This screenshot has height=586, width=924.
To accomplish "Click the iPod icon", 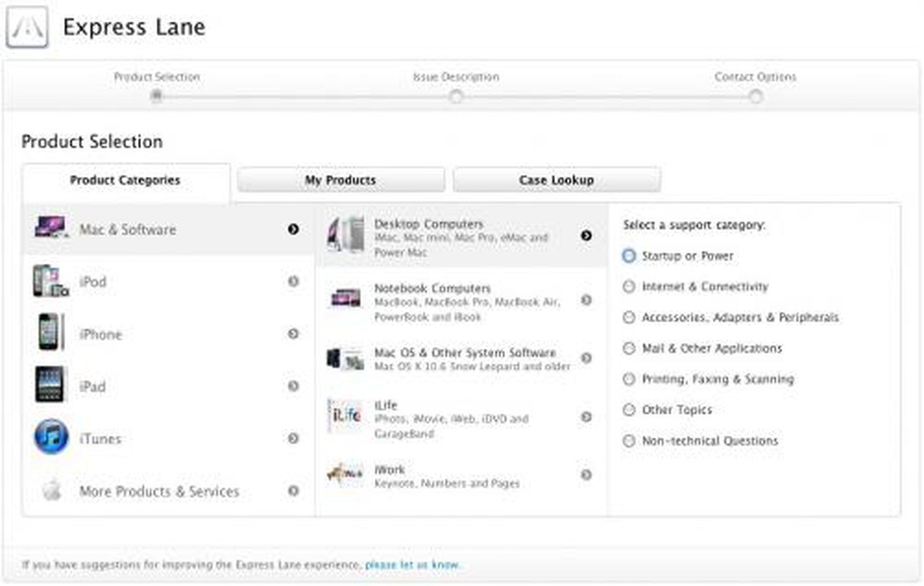I will coord(49,281).
